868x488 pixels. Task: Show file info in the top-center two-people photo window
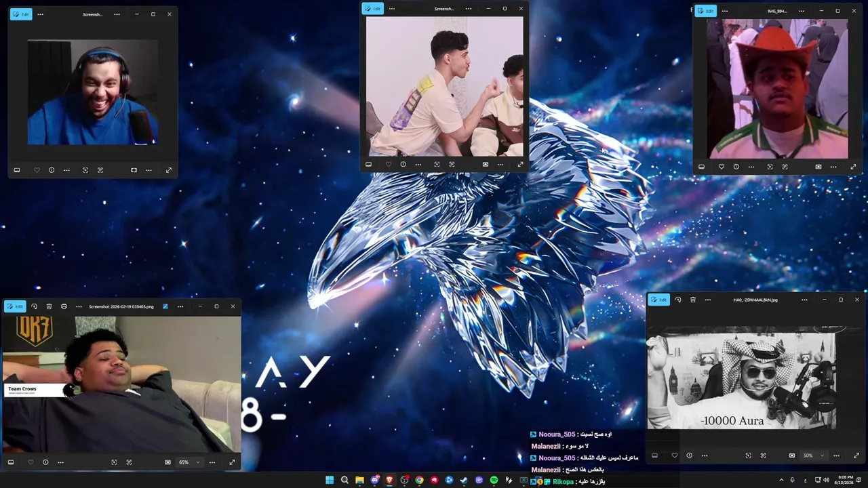(403, 164)
